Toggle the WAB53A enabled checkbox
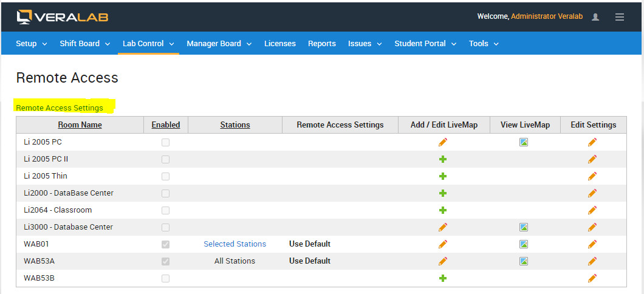644x294 pixels. point(165,262)
